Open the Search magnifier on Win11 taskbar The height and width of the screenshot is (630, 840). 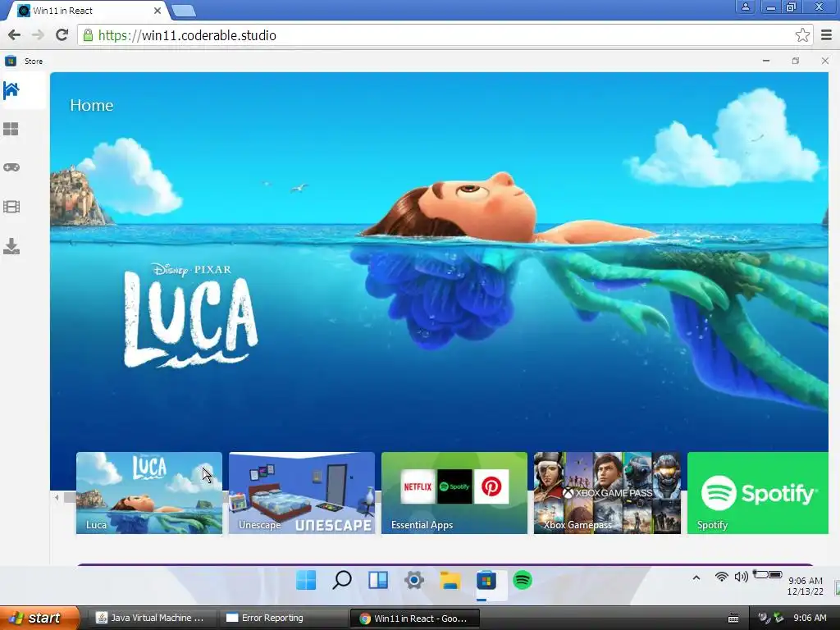(342, 580)
